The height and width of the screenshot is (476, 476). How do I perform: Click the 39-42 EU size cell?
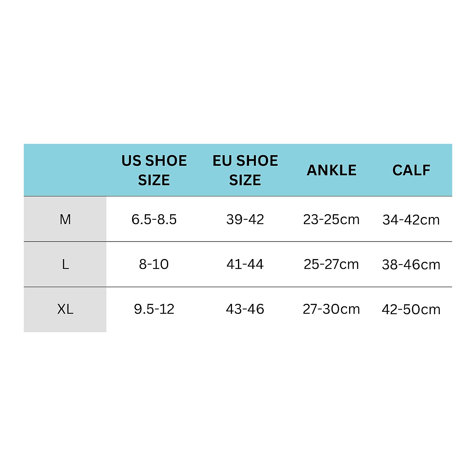(x=245, y=219)
